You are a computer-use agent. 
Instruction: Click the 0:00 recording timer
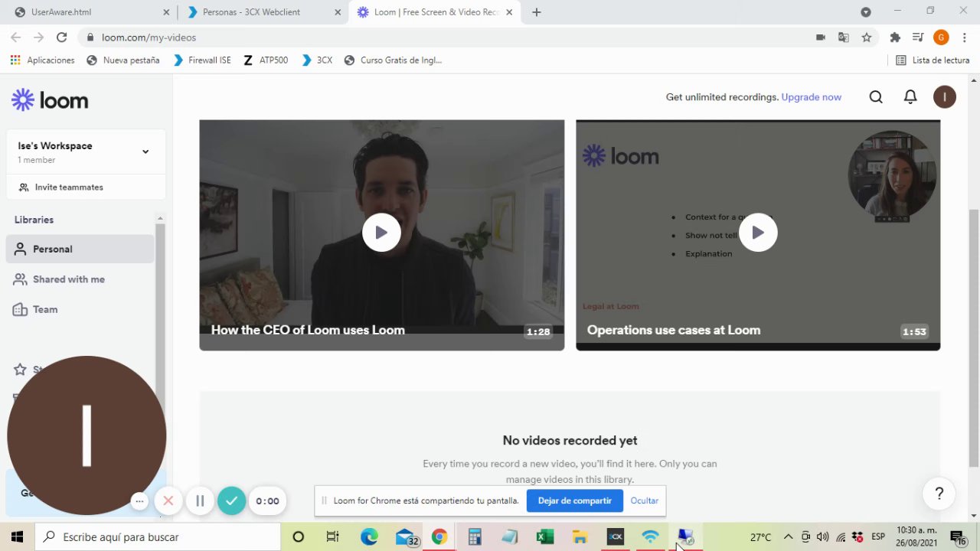[x=267, y=501]
